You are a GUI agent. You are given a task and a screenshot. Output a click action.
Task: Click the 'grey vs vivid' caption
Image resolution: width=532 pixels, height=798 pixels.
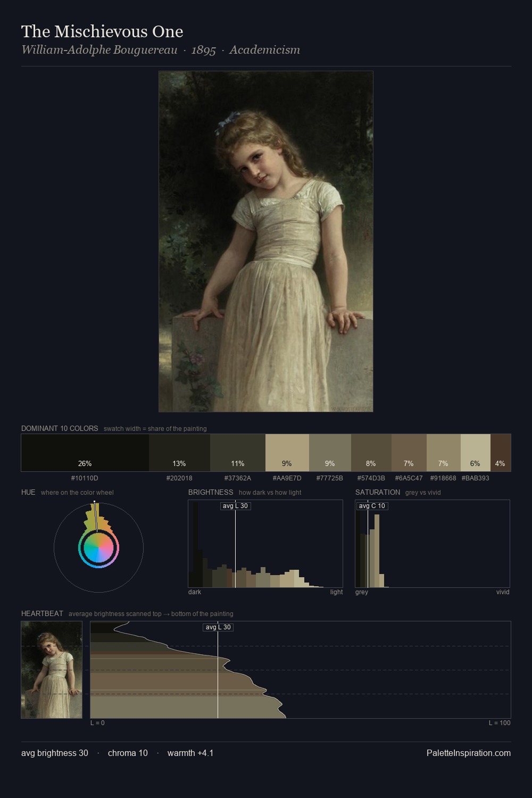[423, 493]
